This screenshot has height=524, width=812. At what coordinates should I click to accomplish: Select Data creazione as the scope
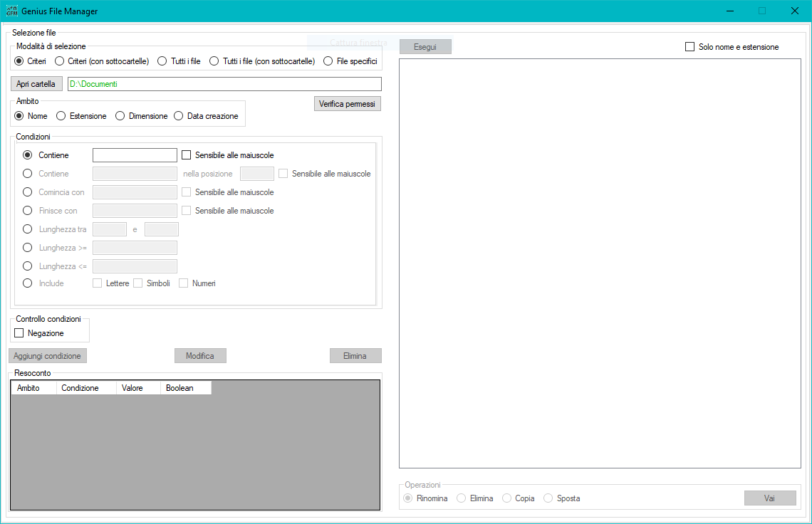179,116
